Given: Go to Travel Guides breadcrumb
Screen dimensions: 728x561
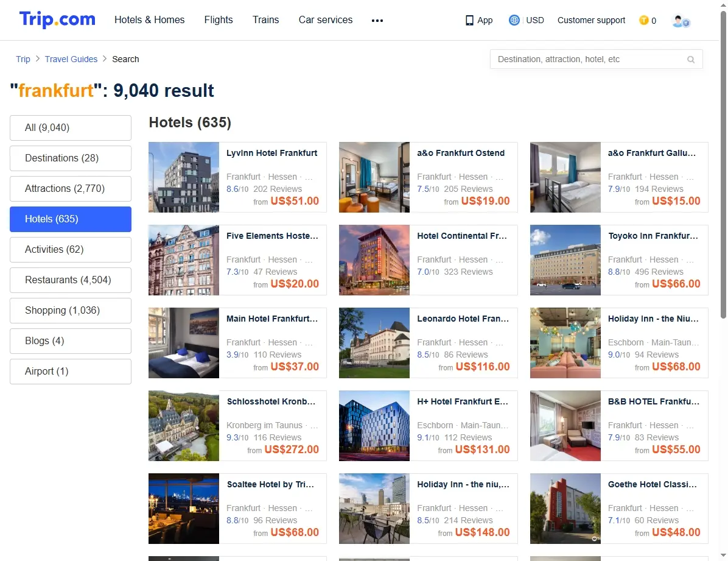Looking at the screenshot, I should (x=71, y=59).
